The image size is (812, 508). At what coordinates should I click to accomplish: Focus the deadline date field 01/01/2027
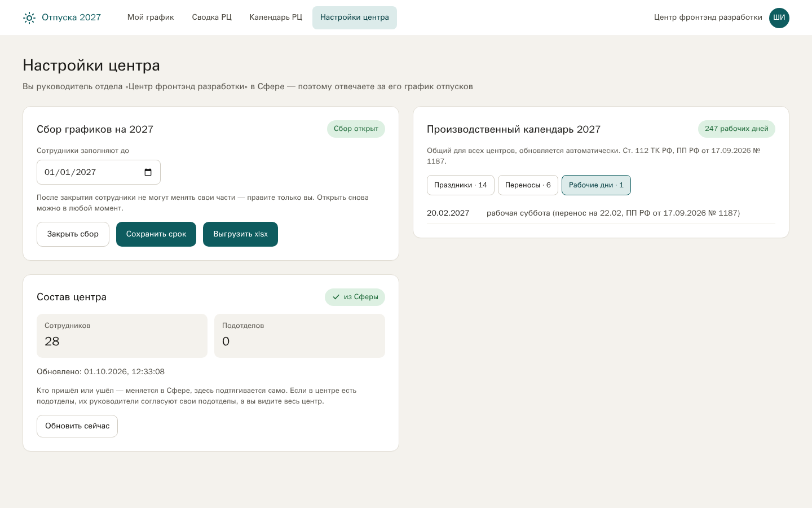[x=99, y=172]
